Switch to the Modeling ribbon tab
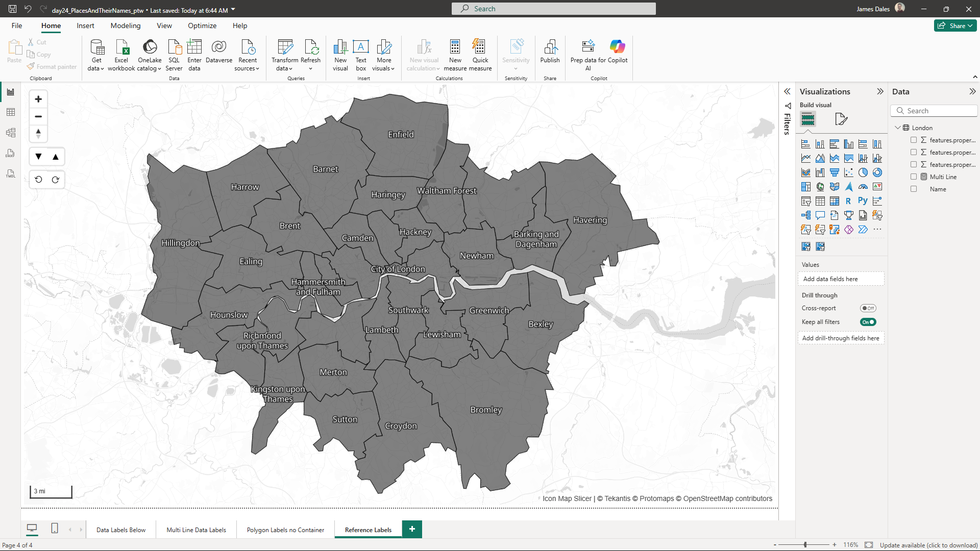Screen dimensions: 980x551 (125, 26)
